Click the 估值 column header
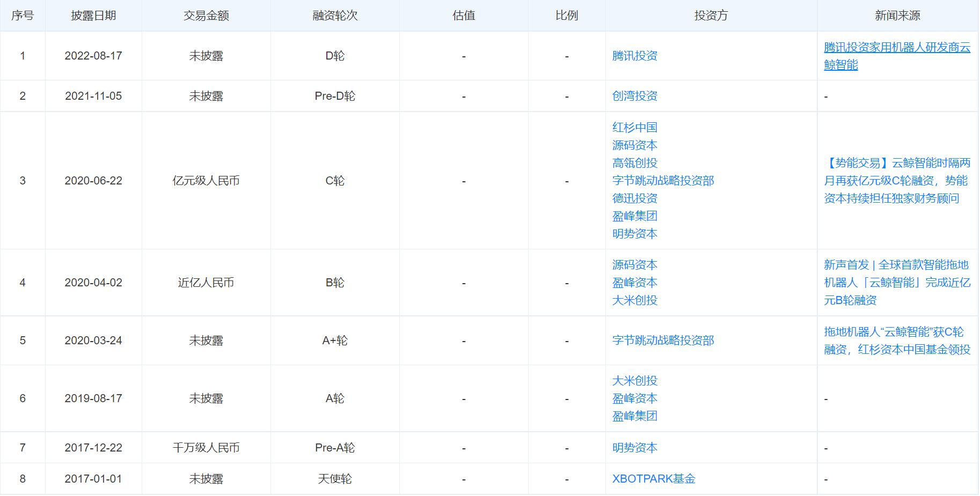This screenshot has width=980, height=496. 464,16
